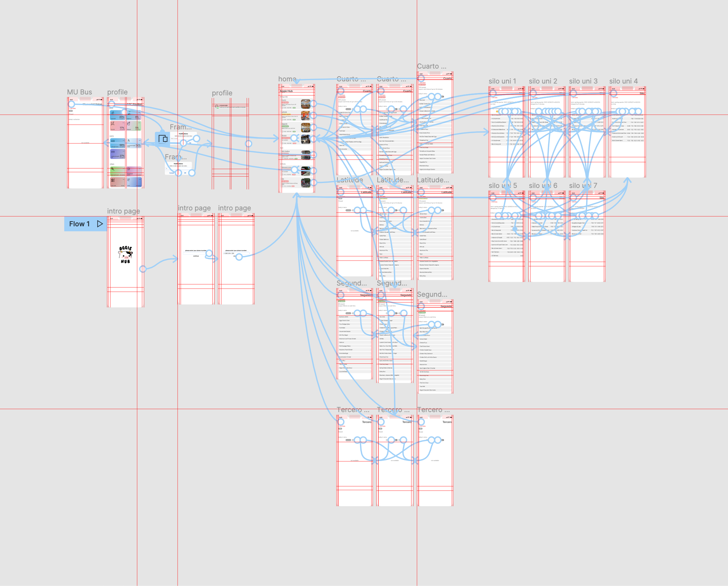Click the silo uni 1 frame title
Screen dimensions: 728x586
pyautogui.click(x=502, y=81)
